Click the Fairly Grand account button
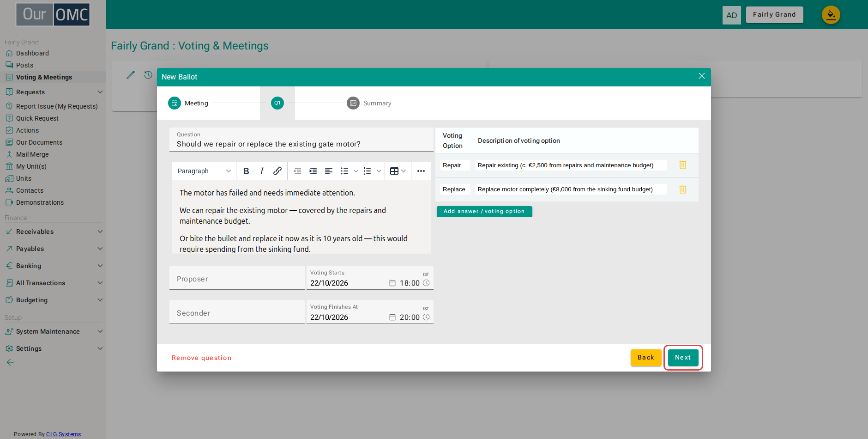Viewport: 868px width, 439px height. click(x=774, y=15)
